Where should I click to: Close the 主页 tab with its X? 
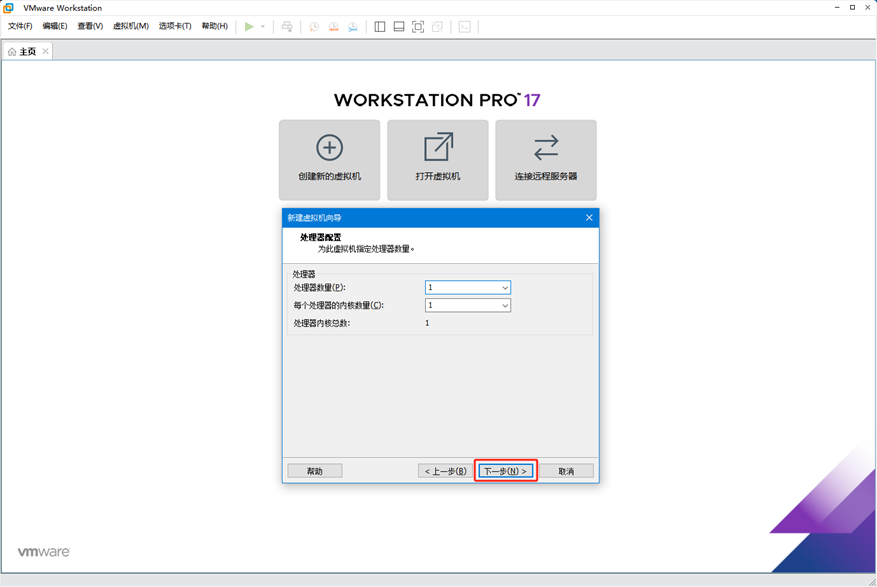(45, 51)
